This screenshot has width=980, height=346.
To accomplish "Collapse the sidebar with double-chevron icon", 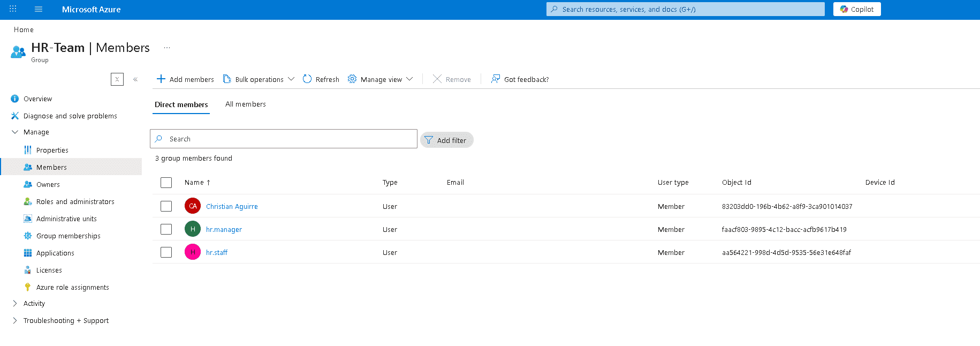I will (x=135, y=79).
